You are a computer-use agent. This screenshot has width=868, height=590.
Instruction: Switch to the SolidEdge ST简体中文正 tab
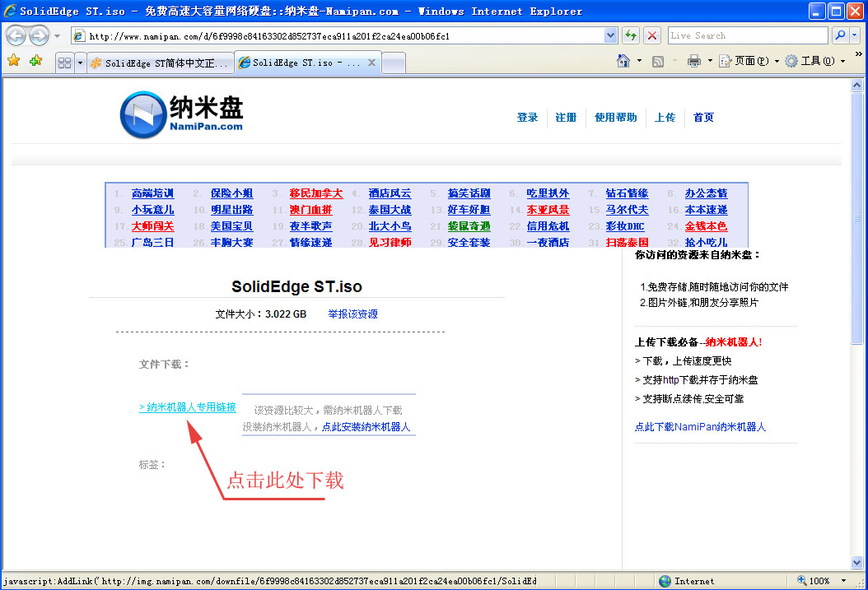160,63
